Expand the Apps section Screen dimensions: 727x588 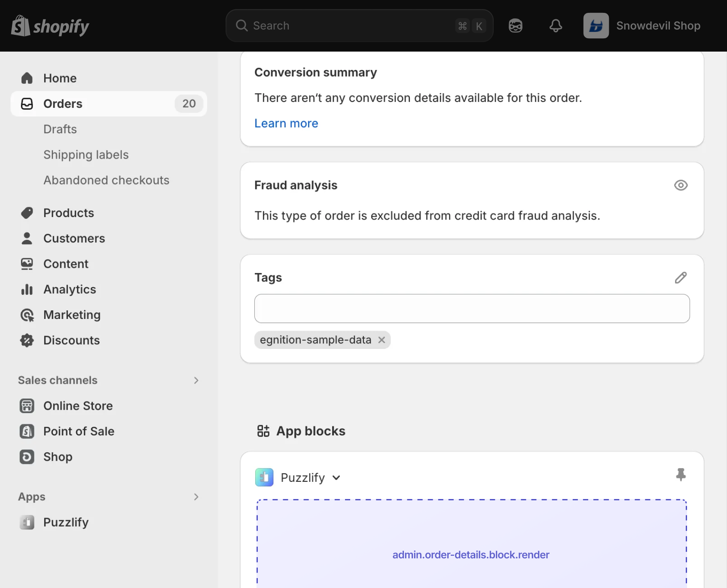[196, 497]
